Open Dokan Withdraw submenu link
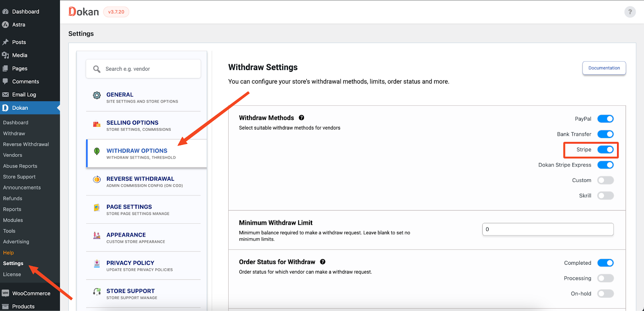Screen dimensions: 644x311 (x=14, y=133)
